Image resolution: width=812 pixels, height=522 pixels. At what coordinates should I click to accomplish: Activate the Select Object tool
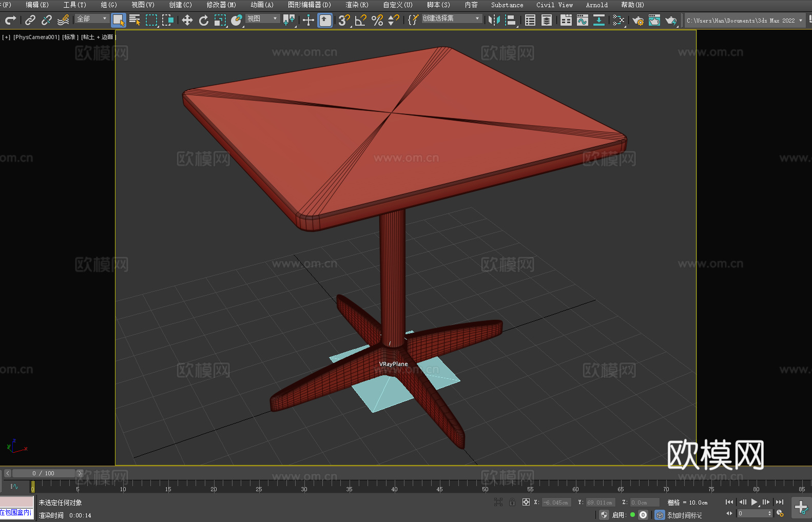click(x=119, y=20)
